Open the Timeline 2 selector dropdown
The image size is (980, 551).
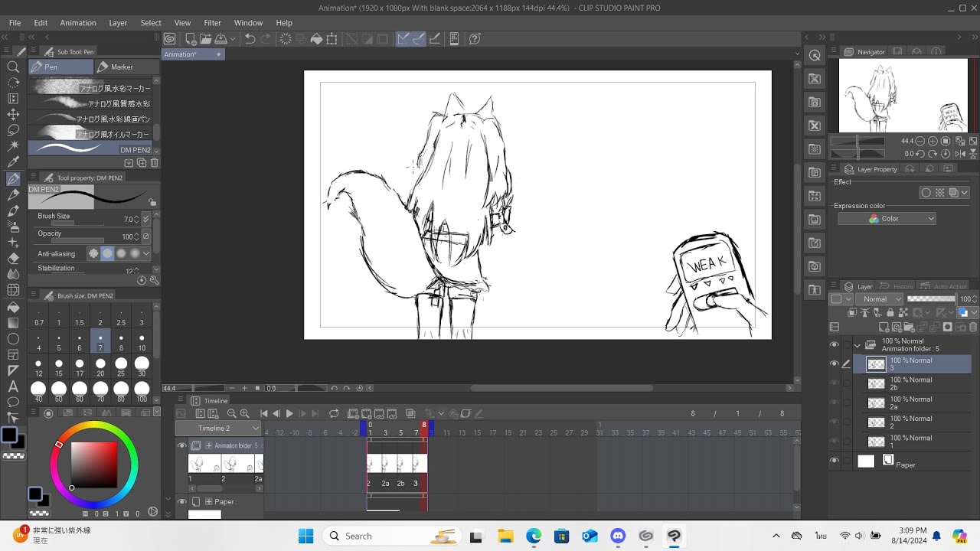click(218, 429)
